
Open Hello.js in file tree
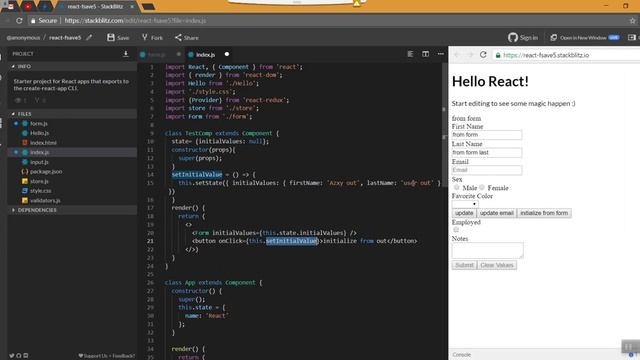coord(40,133)
